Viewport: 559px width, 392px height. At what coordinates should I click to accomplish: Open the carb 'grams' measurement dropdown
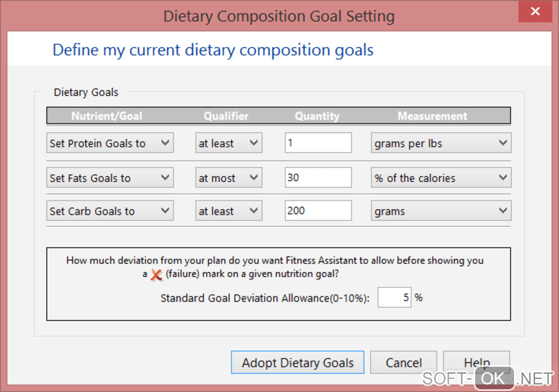pos(441,211)
